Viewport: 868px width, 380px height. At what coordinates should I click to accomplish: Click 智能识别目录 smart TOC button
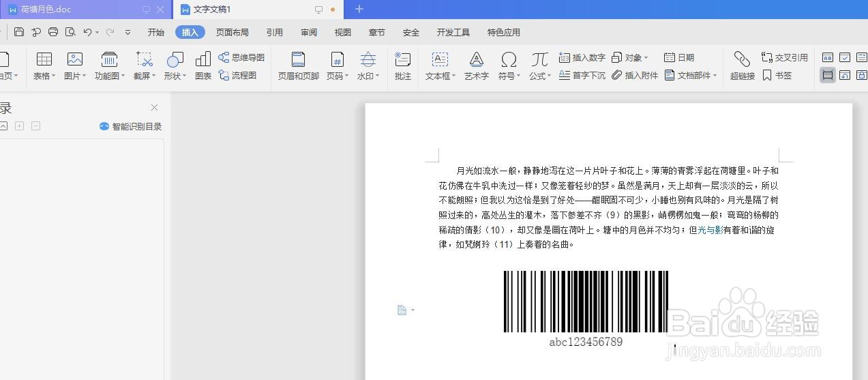pyautogui.click(x=131, y=126)
